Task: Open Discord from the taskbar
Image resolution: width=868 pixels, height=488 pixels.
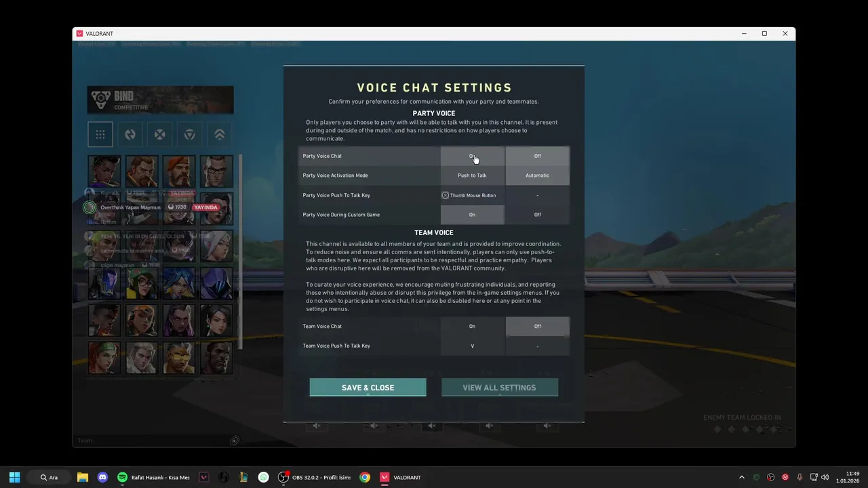Action: (102, 477)
